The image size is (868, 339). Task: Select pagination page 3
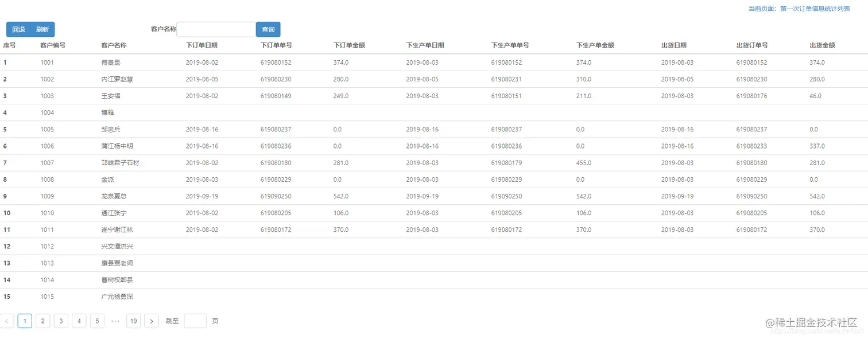[x=61, y=321]
